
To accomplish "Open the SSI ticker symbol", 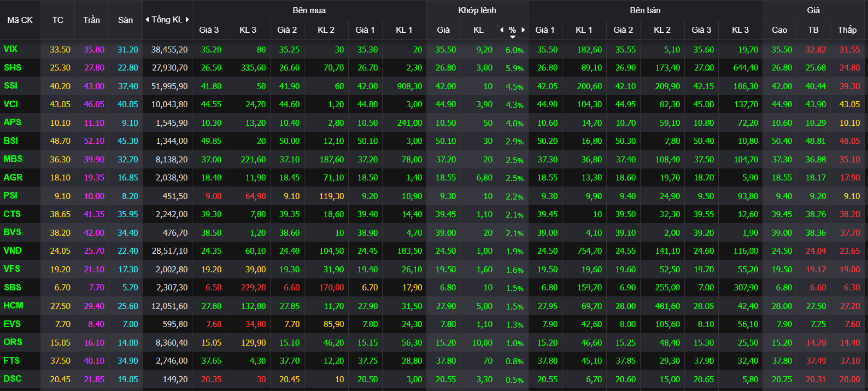I will click(x=10, y=86).
